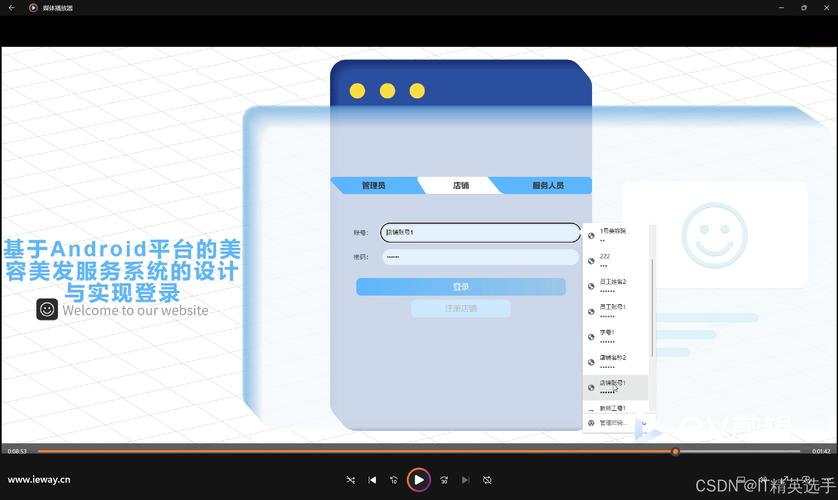
Task: Click the third yellow window dot
Action: [x=417, y=91]
